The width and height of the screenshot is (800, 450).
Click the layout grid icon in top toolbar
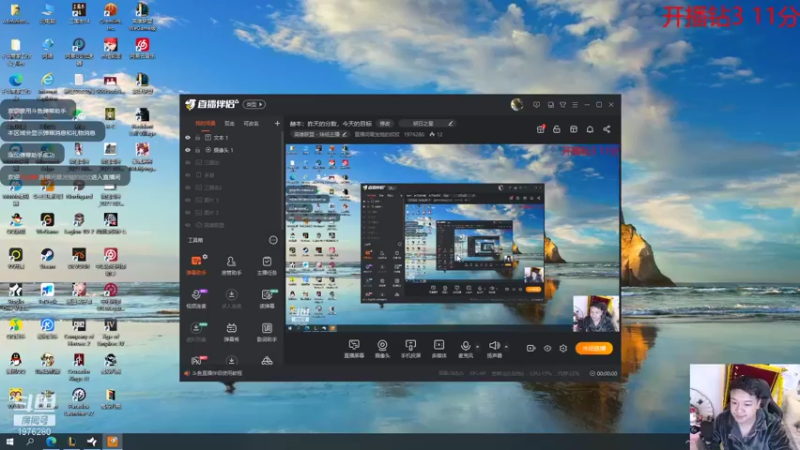(573, 129)
